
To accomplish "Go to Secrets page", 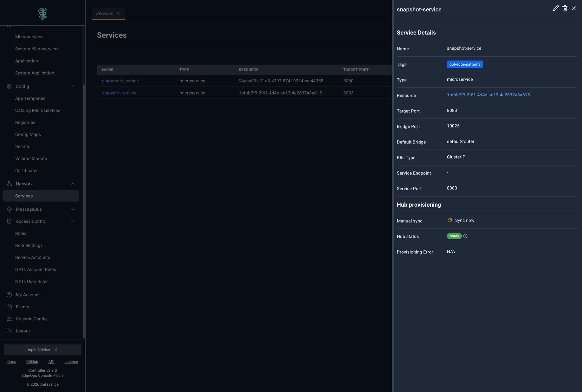I will click(x=23, y=146).
